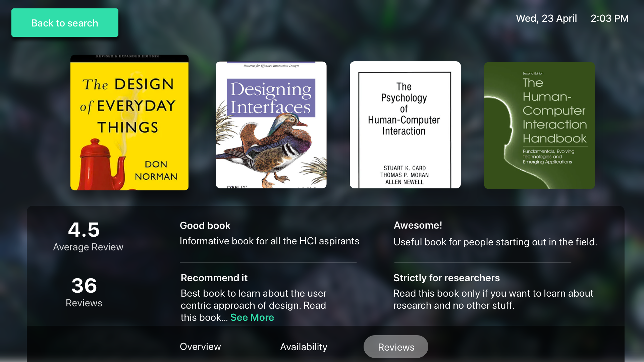
Task: Open the Designing Interfaces book cover
Action: point(271,125)
